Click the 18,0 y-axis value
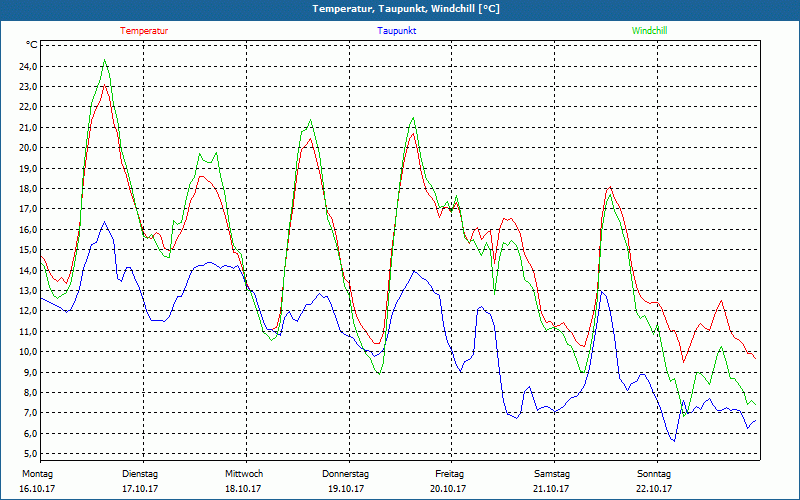Viewport: 800px width, 500px height. pyautogui.click(x=29, y=189)
